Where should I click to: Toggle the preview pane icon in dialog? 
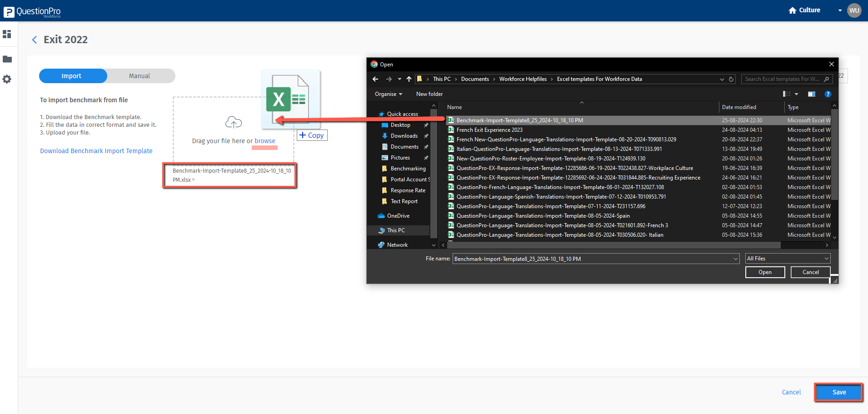[811, 94]
